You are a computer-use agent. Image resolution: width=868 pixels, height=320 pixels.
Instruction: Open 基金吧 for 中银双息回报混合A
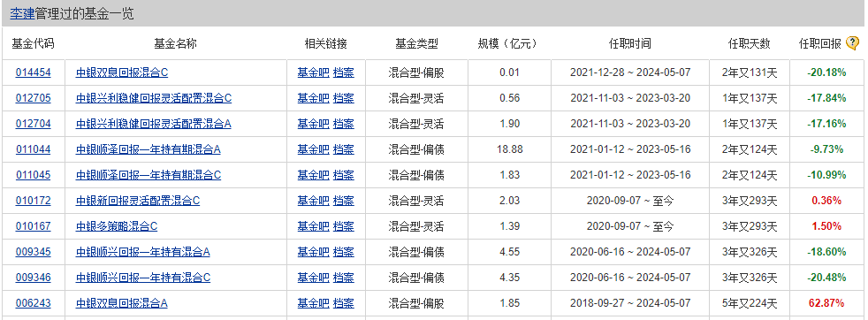313,303
